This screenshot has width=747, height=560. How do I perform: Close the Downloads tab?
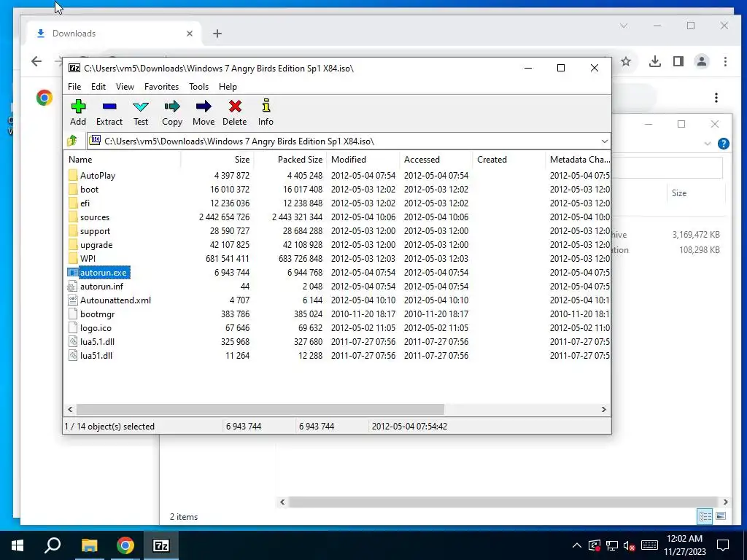click(x=190, y=34)
